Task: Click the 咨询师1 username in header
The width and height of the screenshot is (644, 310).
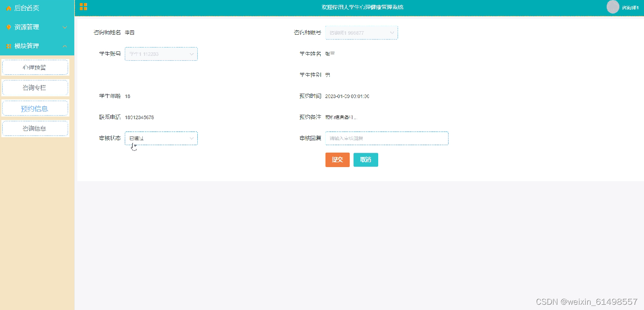Action: (x=630, y=7)
